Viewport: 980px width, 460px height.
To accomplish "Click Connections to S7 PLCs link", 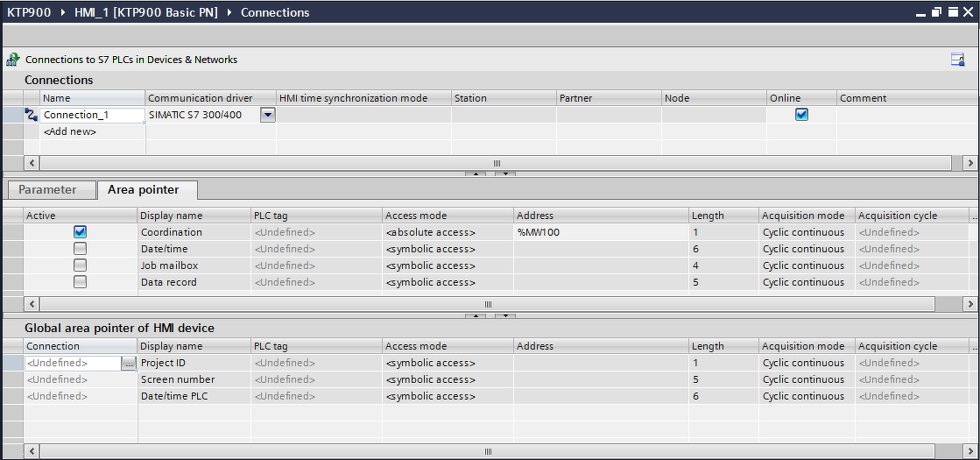I will click(x=131, y=60).
